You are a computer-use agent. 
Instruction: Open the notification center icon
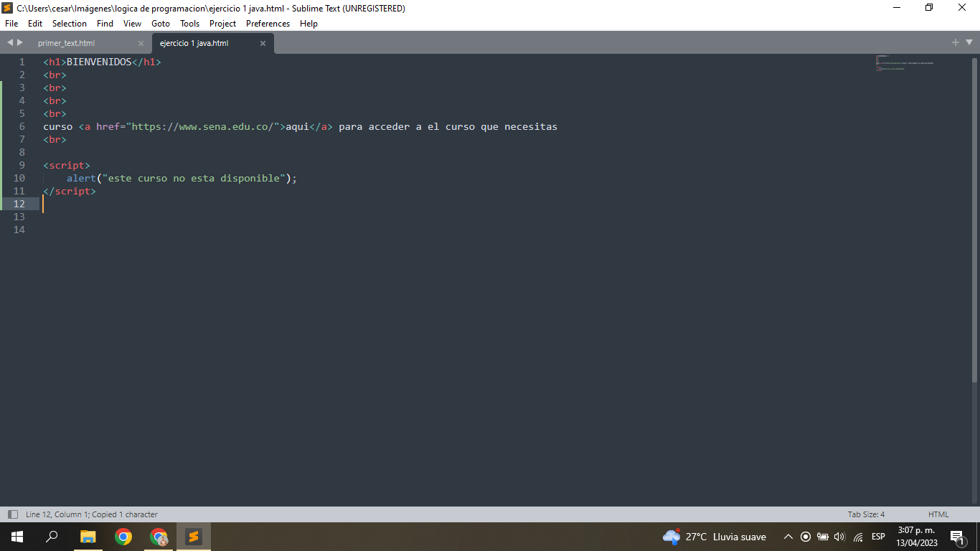click(x=957, y=537)
